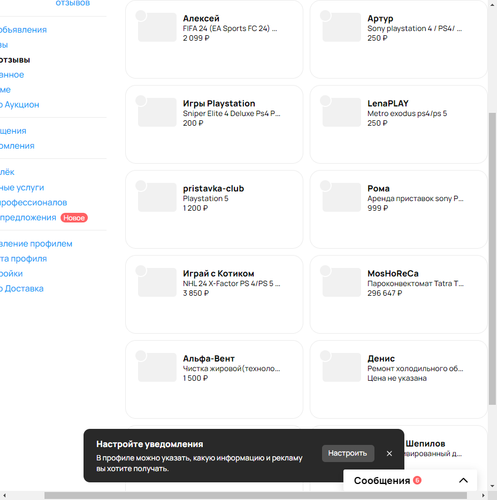The height and width of the screenshot is (500, 497).
Task: Click seller name Алексей
Action: coord(201,18)
